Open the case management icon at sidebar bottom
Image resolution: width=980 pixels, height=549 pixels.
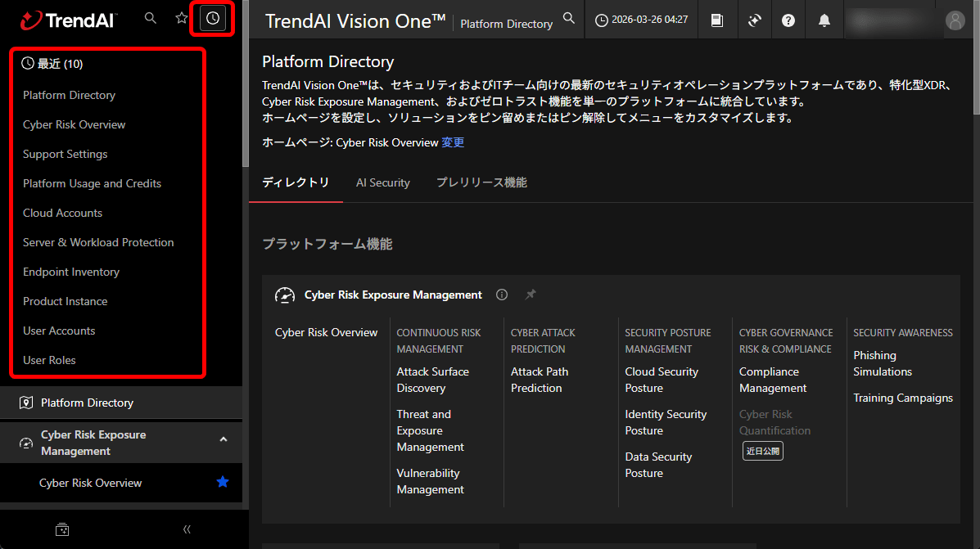pos(62,529)
